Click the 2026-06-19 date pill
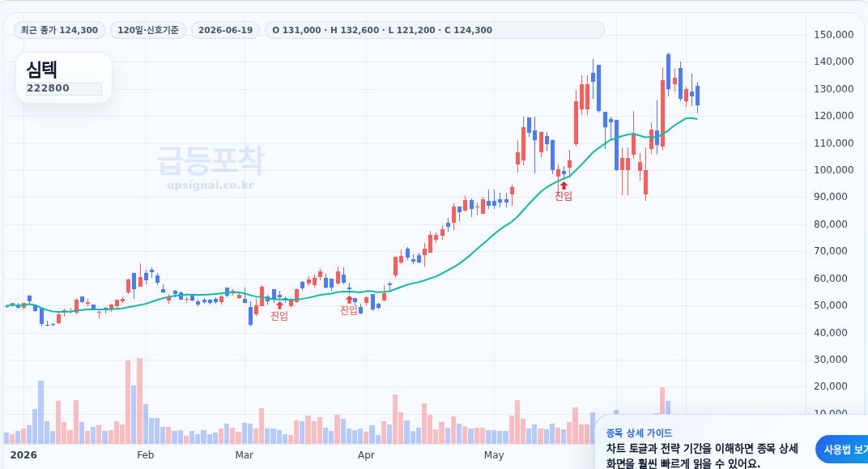The image size is (868, 469). 225,30
